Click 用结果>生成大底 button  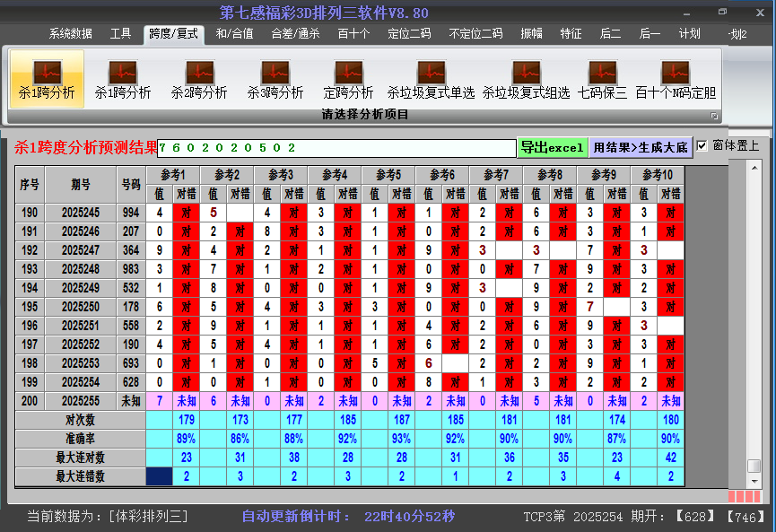tap(641, 148)
